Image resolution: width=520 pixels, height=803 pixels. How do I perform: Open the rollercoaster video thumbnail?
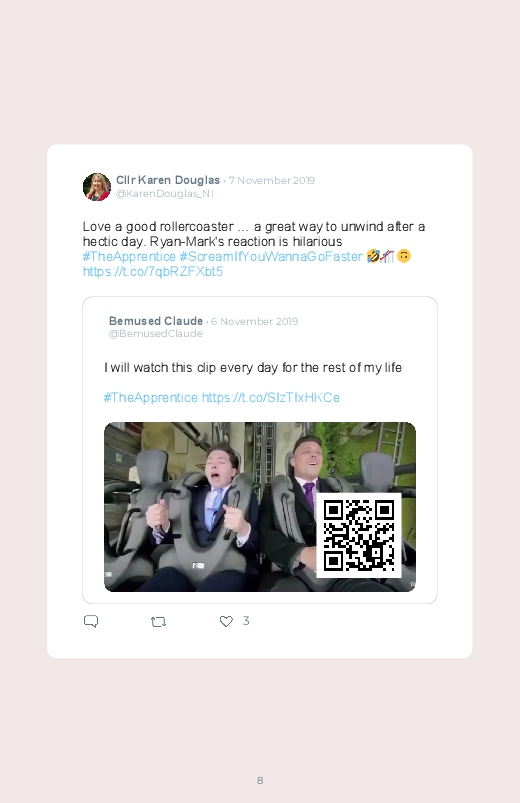click(260, 507)
